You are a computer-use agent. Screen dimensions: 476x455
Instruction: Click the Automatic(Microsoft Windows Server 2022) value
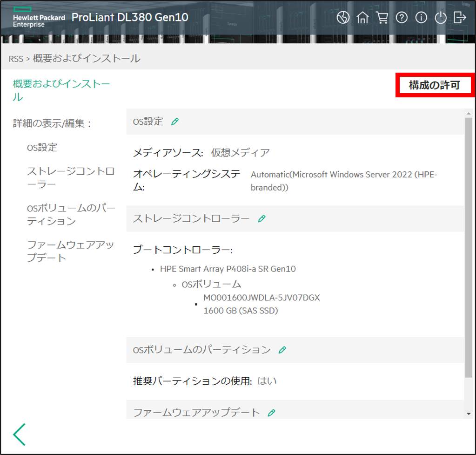click(344, 181)
